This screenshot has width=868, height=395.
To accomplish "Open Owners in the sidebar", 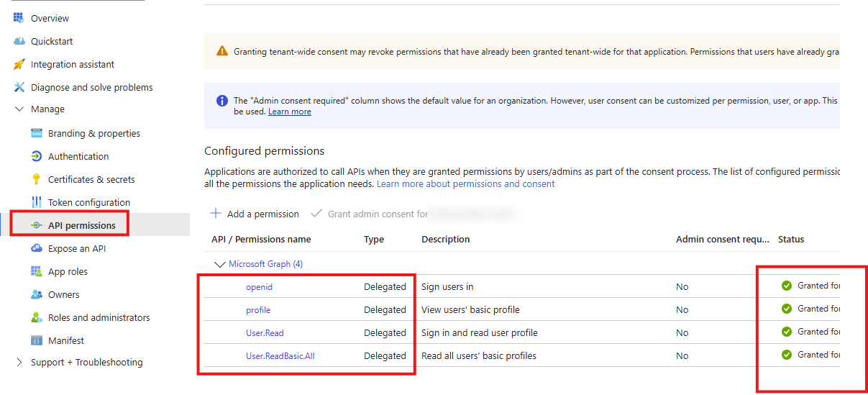I will click(x=64, y=294).
